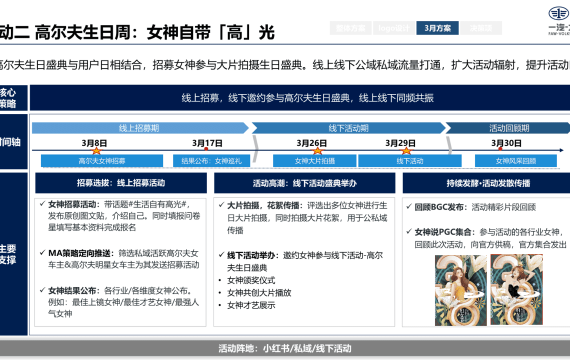This screenshot has width=570, height=360.
Task: Click the right goddess poster thumbnail
Action: [x=516, y=290]
